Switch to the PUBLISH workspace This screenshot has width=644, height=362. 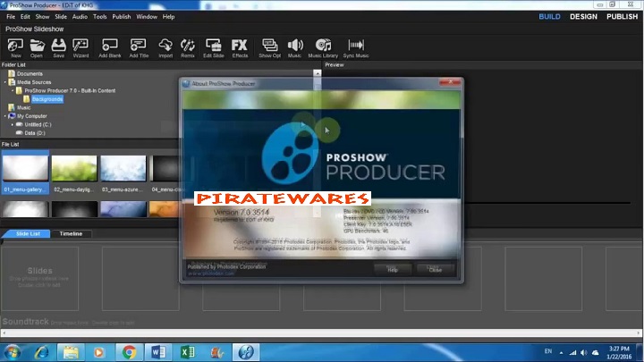coord(622,17)
